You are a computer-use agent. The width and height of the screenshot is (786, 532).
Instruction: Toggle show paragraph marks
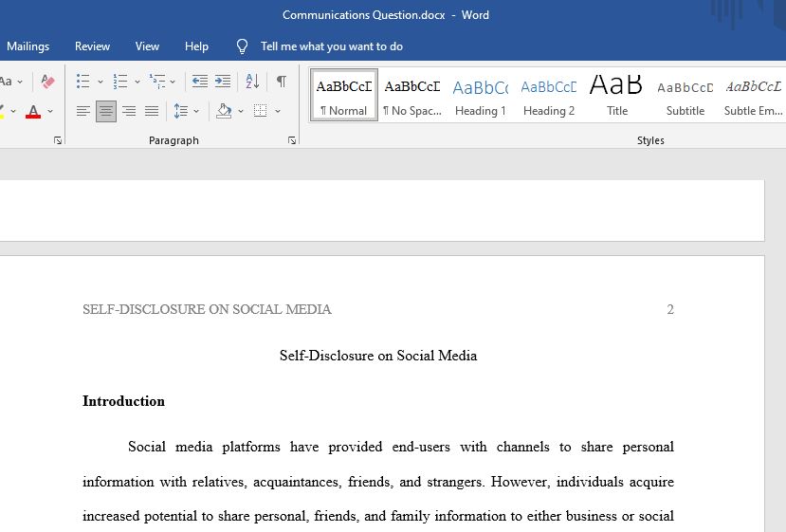click(282, 82)
